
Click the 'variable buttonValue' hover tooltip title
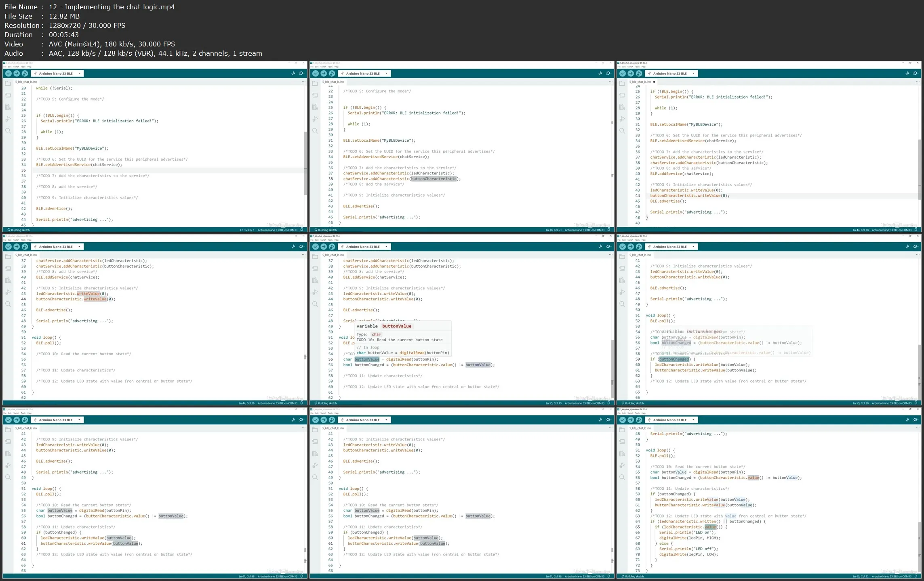[384, 326]
